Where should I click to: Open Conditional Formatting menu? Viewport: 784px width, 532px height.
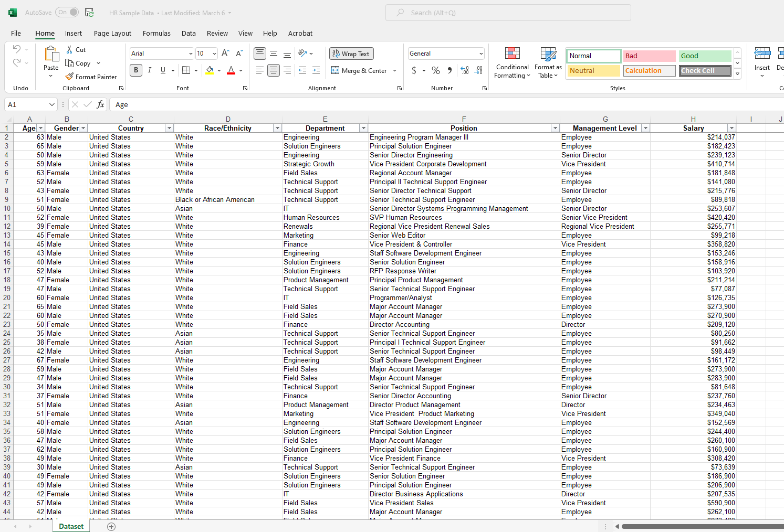pyautogui.click(x=512, y=62)
